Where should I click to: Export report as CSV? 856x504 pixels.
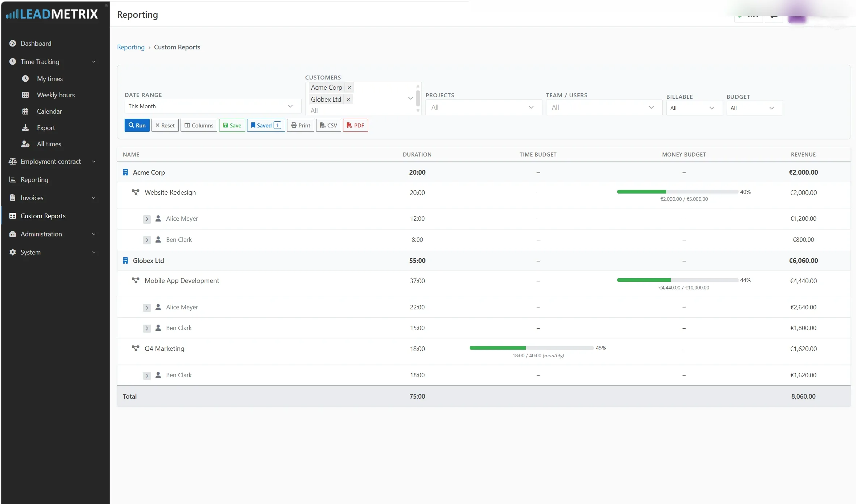point(328,125)
